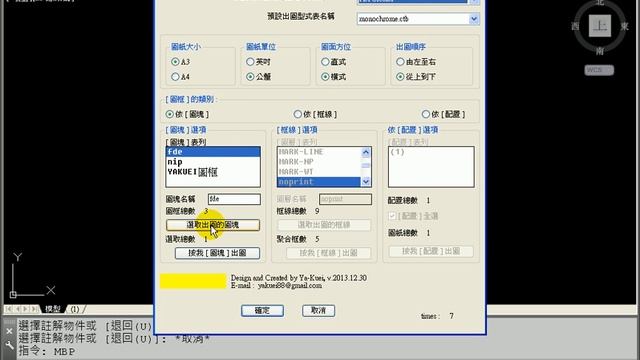Click command line text 指令: MBP
This screenshot has width=640, height=360.
[47, 351]
